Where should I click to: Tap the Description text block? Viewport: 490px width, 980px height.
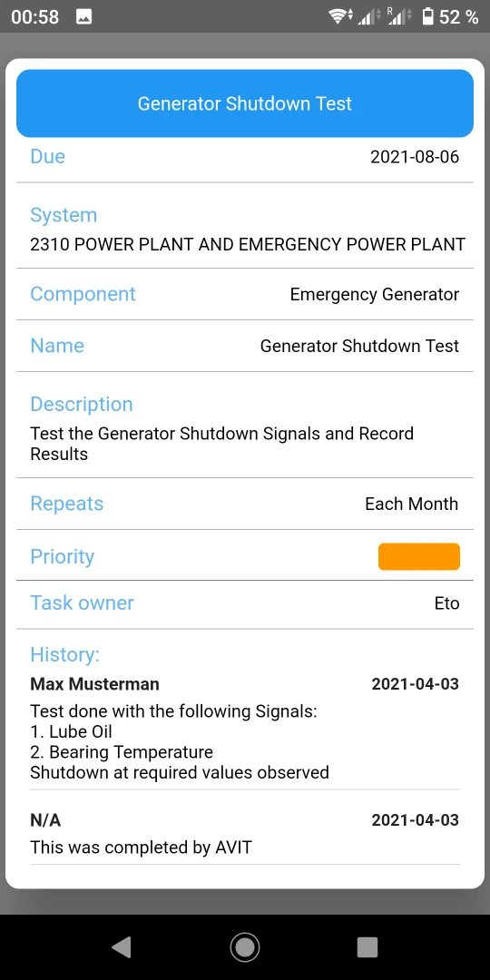click(x=222, y=444)
